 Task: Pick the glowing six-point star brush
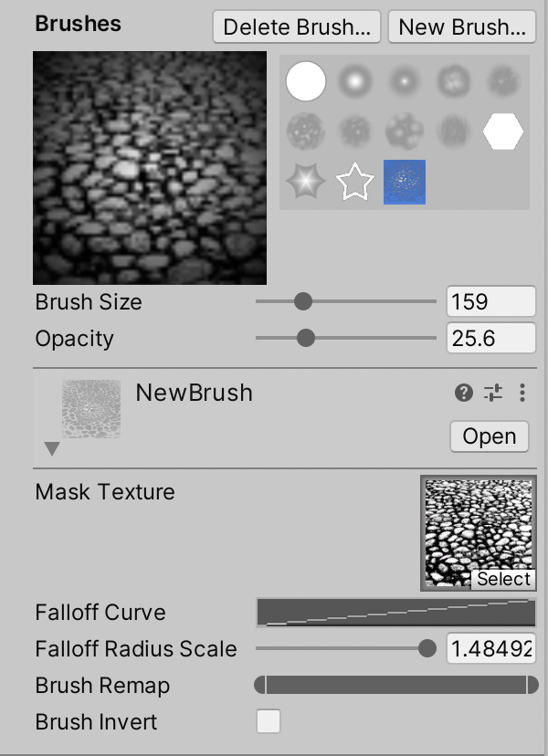click(x=306, y=182)
